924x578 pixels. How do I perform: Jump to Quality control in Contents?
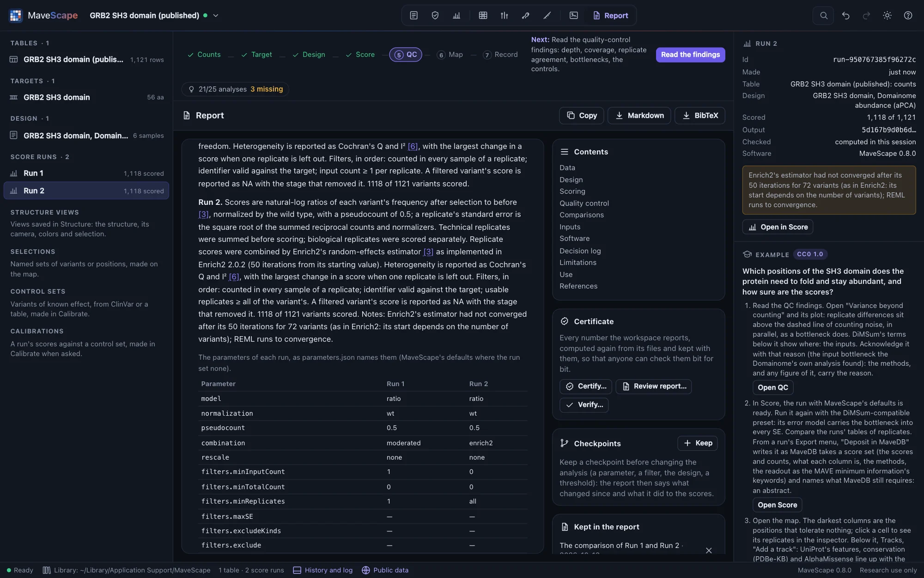tap(584, 203)
